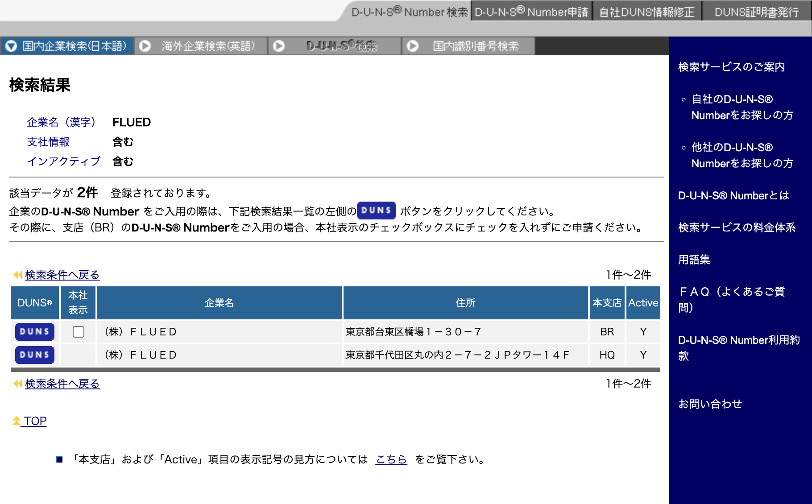Select 国内識別番号検索 sub-tab
This screenshot has height=504, width=812.
pyautogui.click(x=468, y=46)
